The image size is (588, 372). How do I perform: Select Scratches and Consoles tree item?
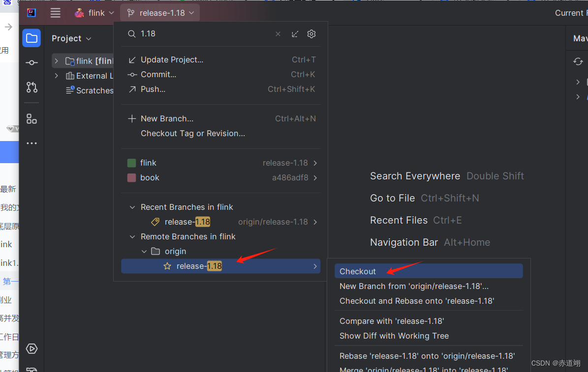[x=89, y=90]
